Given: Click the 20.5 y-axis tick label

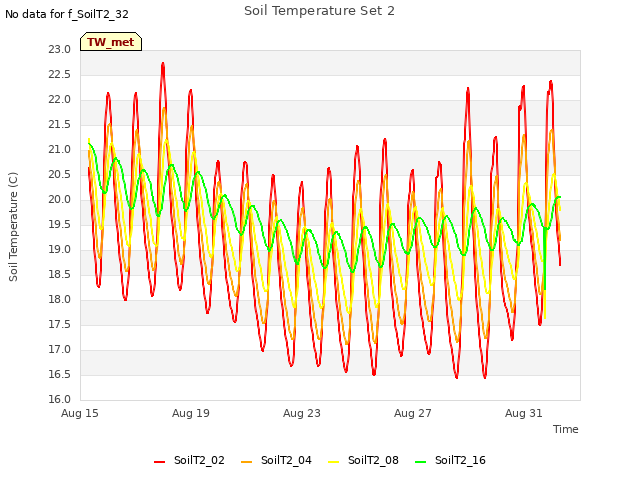Looking at the screenshot, I should point(60,175).
